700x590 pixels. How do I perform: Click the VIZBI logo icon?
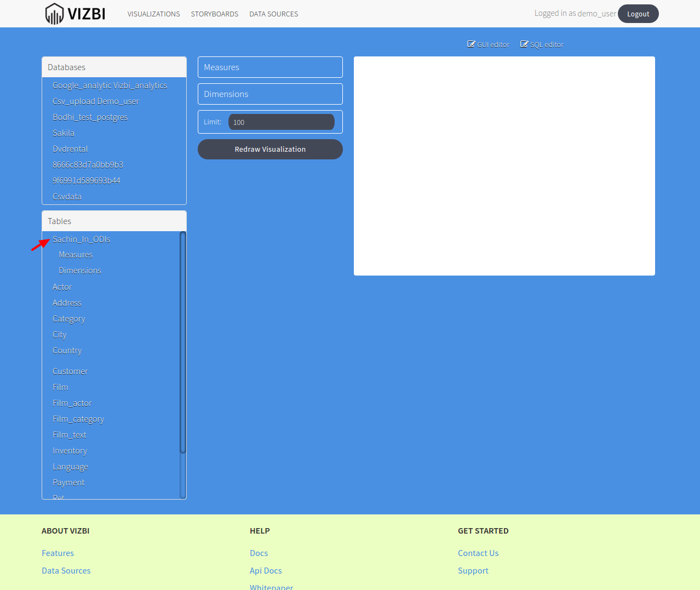[55, 13]
